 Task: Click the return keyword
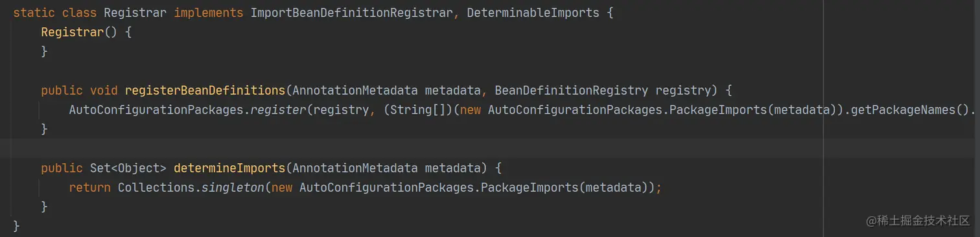coord(89,187)
